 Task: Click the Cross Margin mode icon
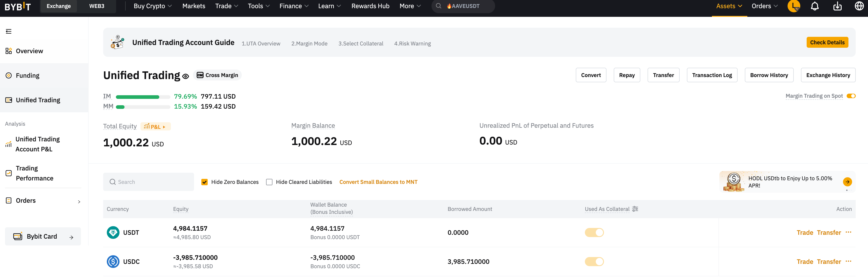[200, 75]
